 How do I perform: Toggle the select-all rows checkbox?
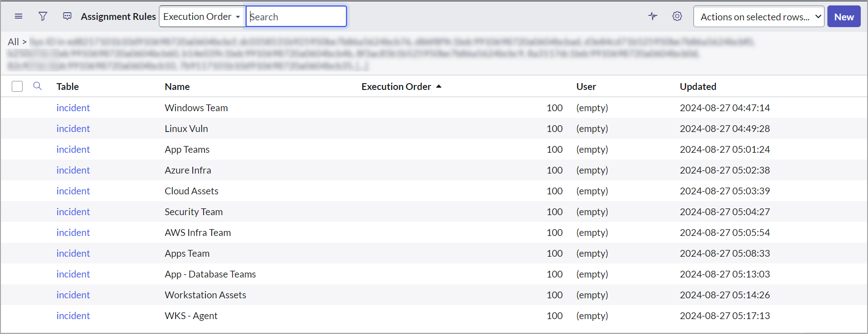[x=17, y=86]
